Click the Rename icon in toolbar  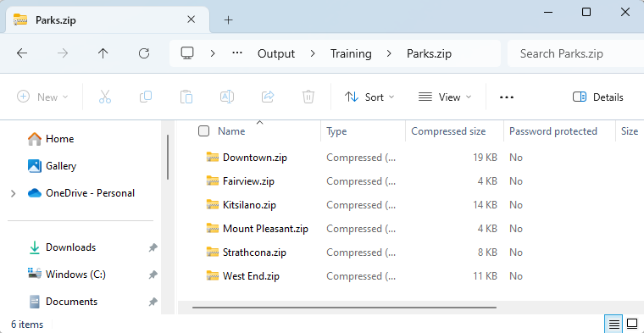pos(227,97)
